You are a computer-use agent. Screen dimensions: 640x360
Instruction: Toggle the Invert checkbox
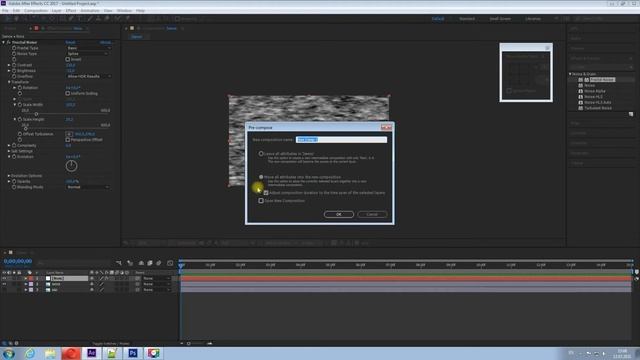point(68,60)
